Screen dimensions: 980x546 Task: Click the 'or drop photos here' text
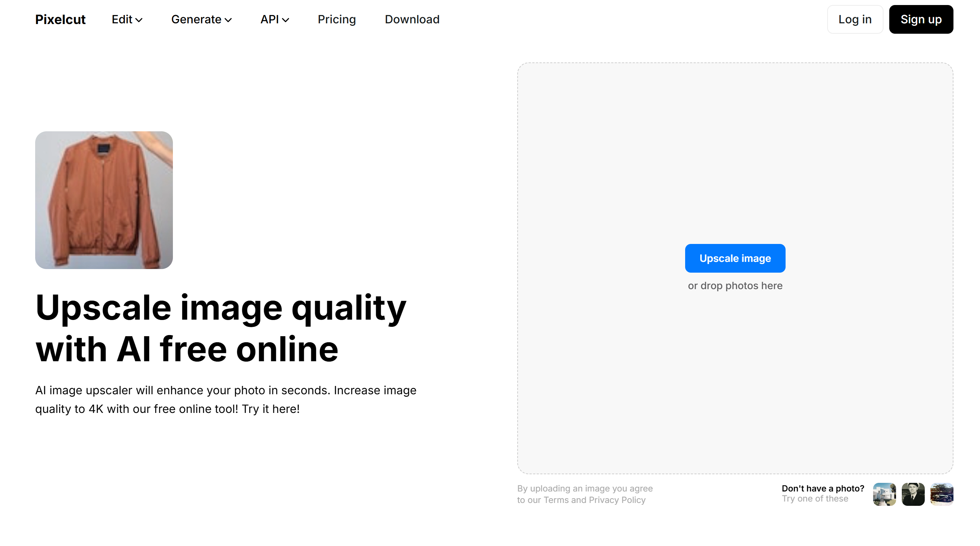pos(735,285)
